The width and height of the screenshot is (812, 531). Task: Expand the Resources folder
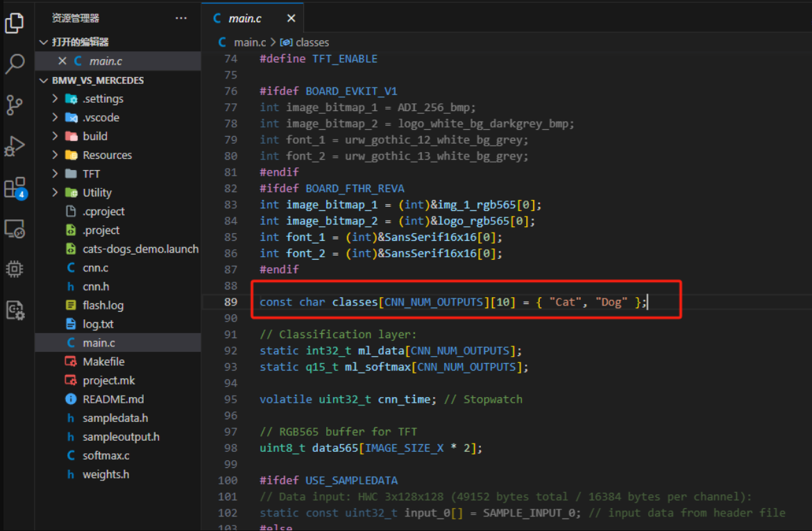[x=55, y=155]
